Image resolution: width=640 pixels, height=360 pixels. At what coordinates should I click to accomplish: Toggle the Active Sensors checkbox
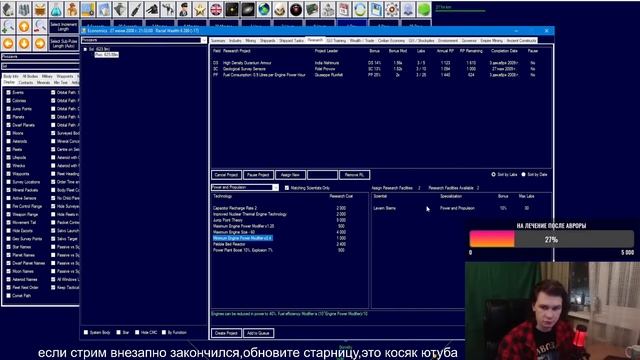click(9, 198)
